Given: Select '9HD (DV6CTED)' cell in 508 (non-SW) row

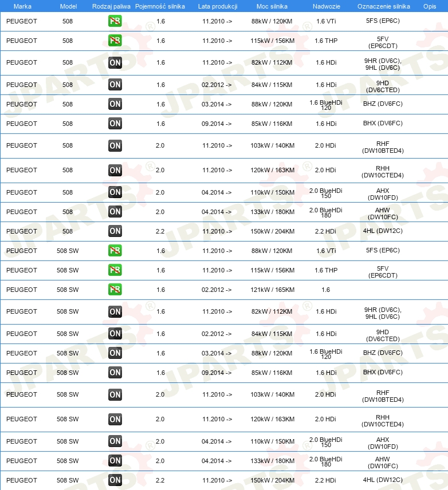Looking at the screenshot, I should (383, 86).
